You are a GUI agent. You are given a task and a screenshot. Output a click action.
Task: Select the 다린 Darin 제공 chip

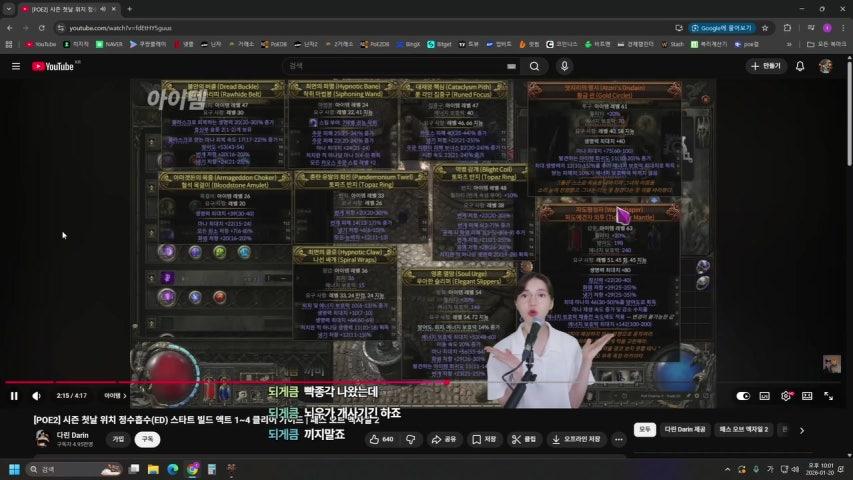pyautogui.click(x=684, y=429)
